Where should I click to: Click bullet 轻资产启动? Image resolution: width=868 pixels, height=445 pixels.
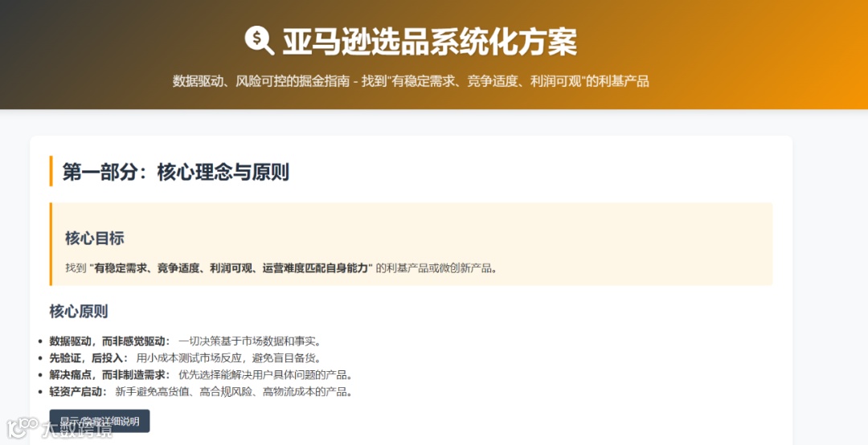(76, 392)
